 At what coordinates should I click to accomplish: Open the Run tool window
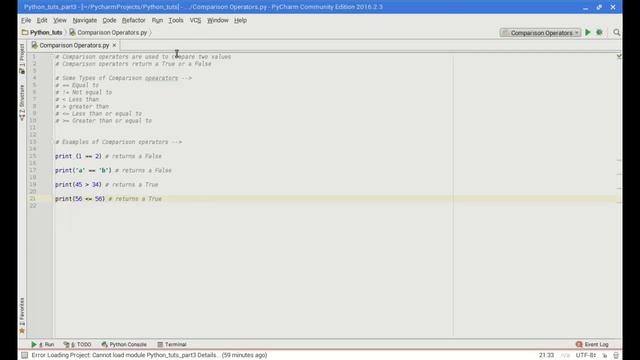[x=43, y=344]
